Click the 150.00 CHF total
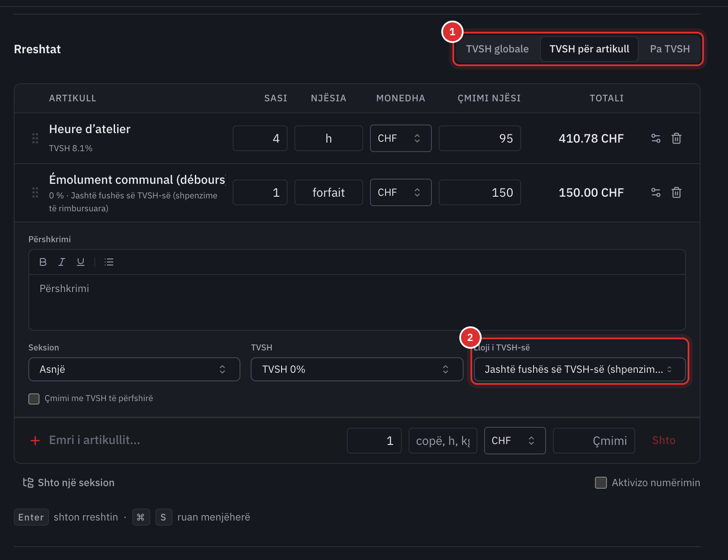Viewport: 728px width, 560px height. tap(591, 192)
